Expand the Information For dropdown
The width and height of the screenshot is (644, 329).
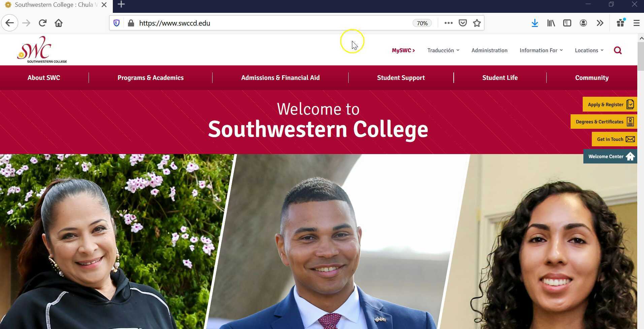(x=541, y=51)
